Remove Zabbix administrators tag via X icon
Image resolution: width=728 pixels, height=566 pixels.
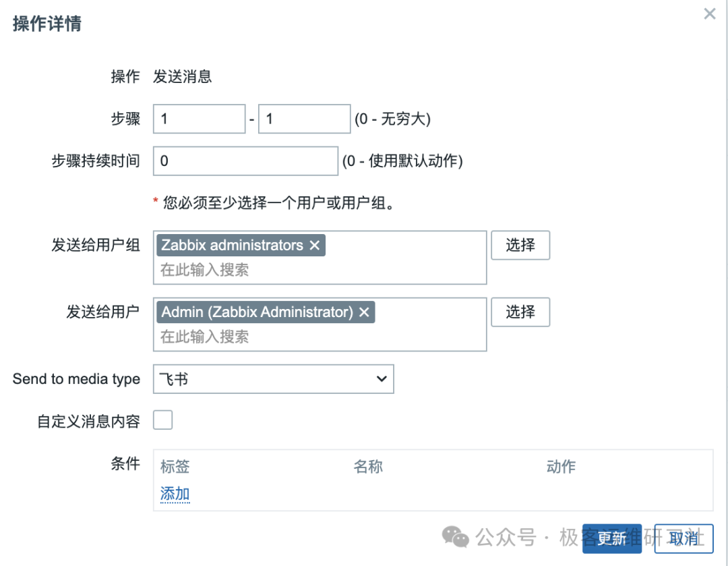[314, 245]
